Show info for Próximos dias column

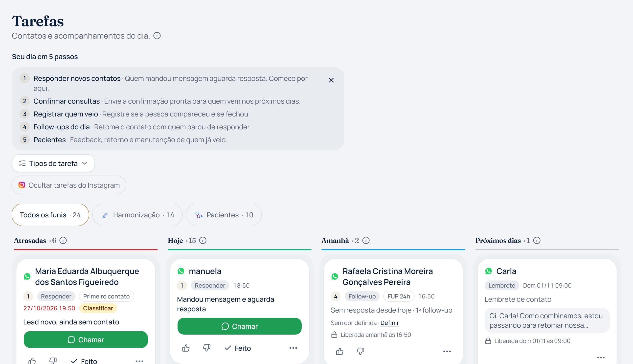pos(537,241)
